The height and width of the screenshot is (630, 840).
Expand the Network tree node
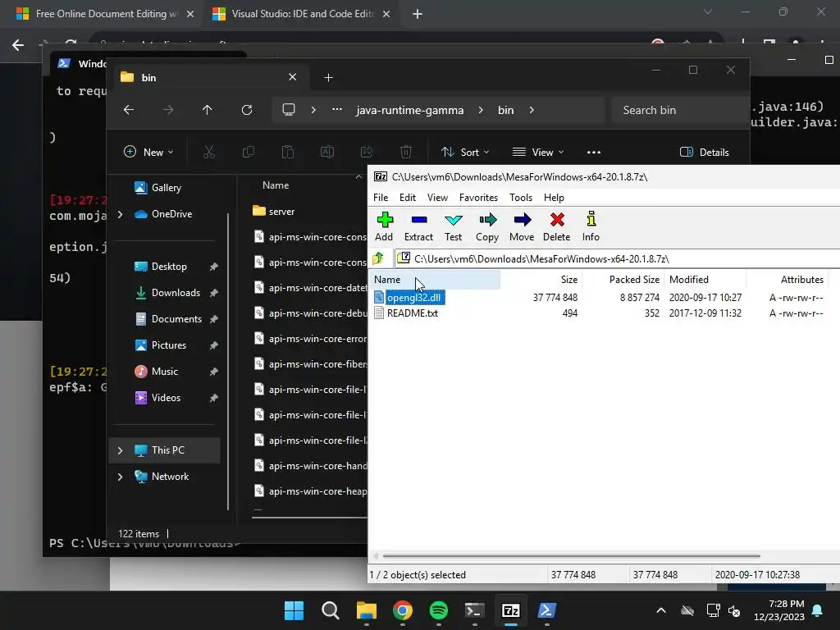[x=120, y=477]
